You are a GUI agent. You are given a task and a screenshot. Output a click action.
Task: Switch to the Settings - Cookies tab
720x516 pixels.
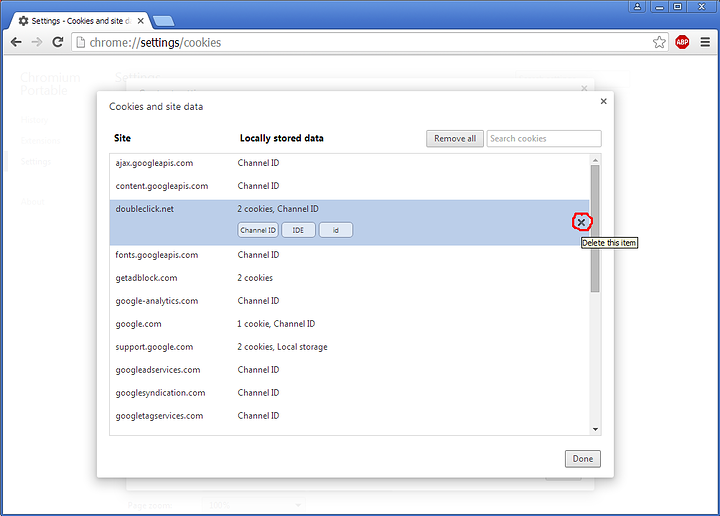click(x=80, y=20)
